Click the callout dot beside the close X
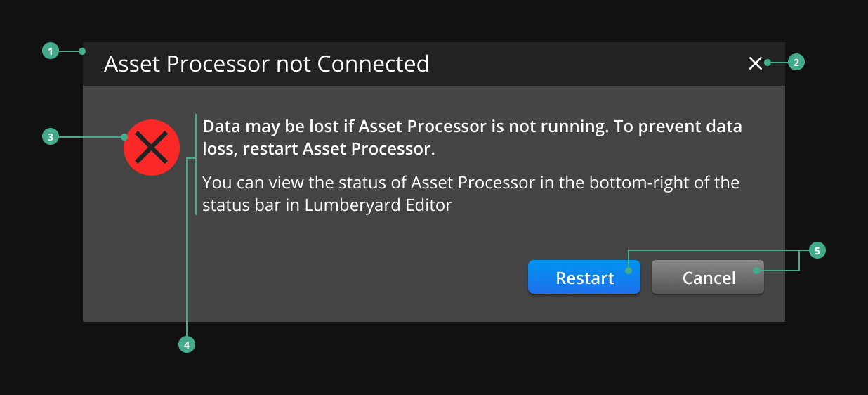868x395 pixels. 768,63
